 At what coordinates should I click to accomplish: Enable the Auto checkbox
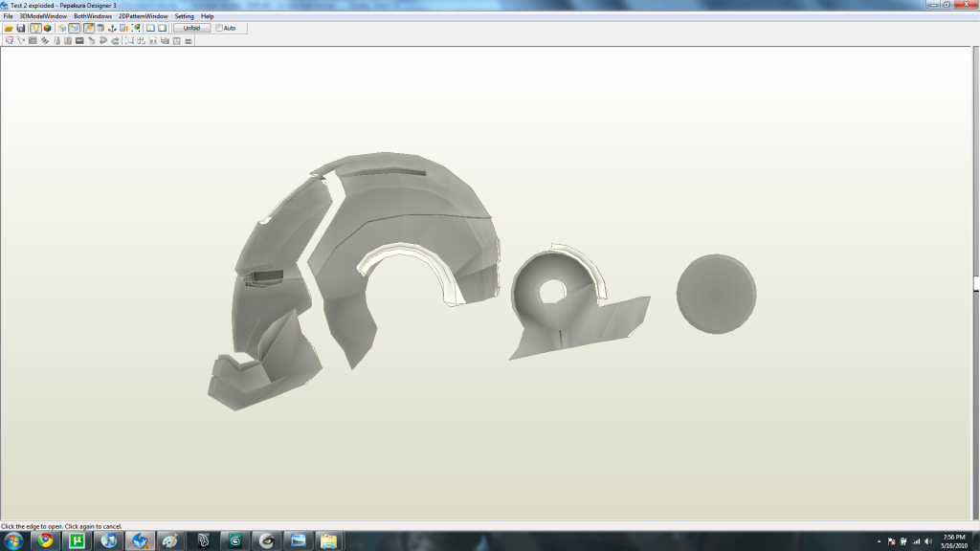tap(219, 28)
